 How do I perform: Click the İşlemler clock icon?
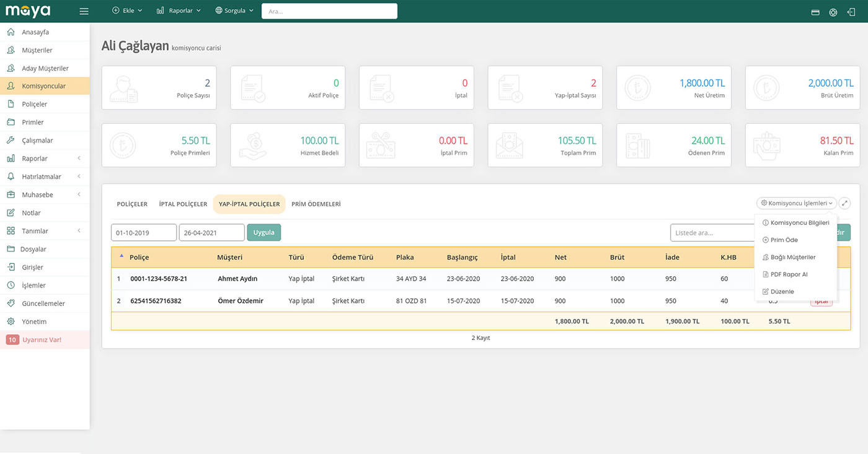point(11,286)
